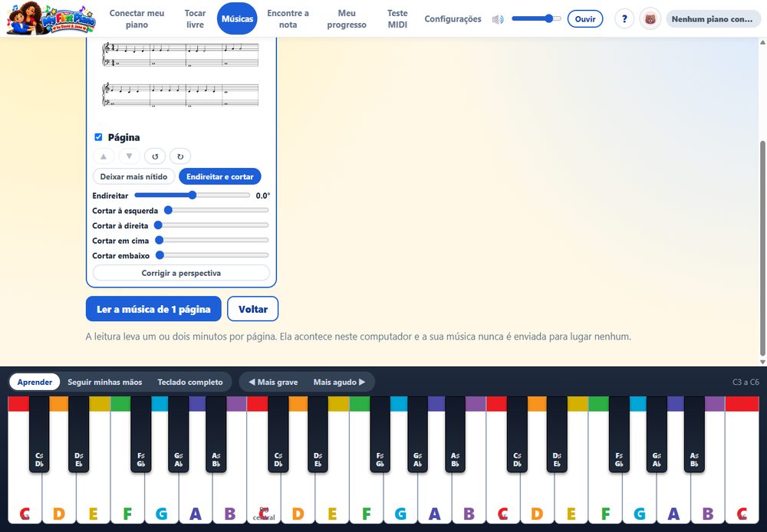This screenshot has height=532, width=767.
Task: Rotate page counterclockwise
Action: 155,156
